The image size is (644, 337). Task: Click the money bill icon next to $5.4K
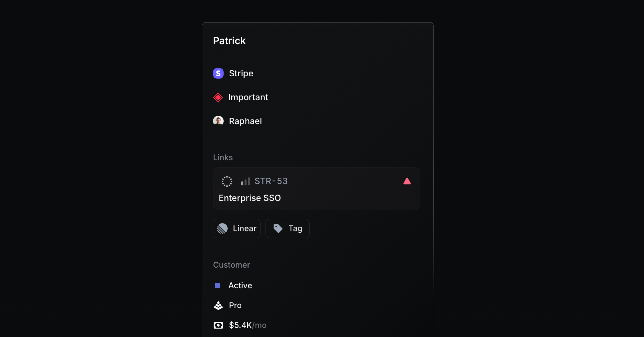(x=218, y=325)
